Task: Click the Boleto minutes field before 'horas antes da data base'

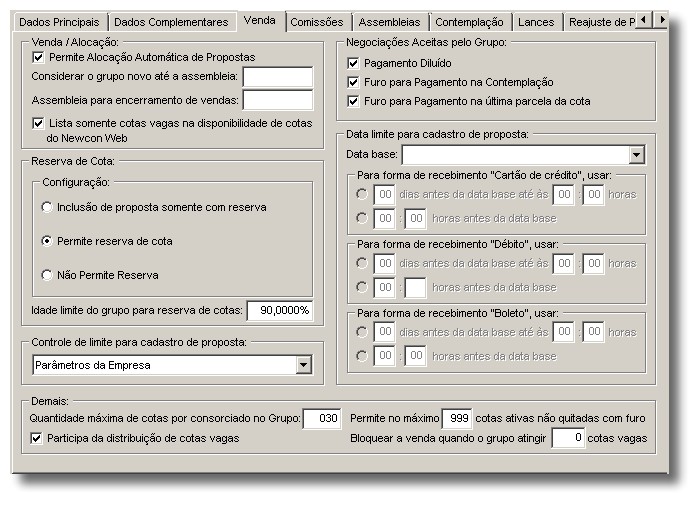Action: (x=415, y=356)
